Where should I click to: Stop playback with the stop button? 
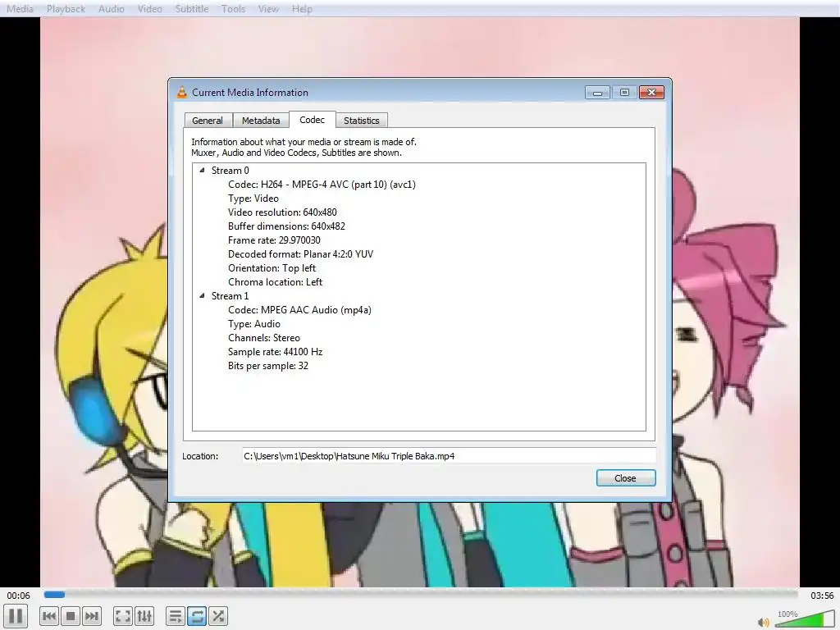point(71,616)
